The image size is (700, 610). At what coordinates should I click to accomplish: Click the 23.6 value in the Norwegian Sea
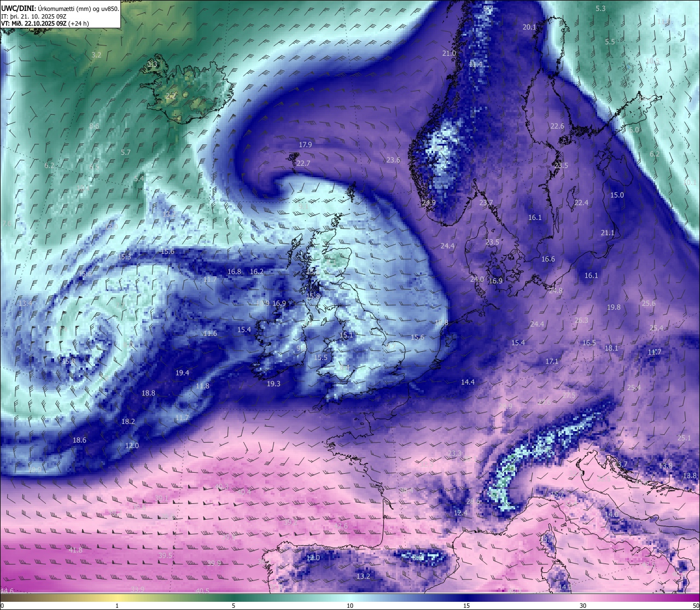point(393,160)
